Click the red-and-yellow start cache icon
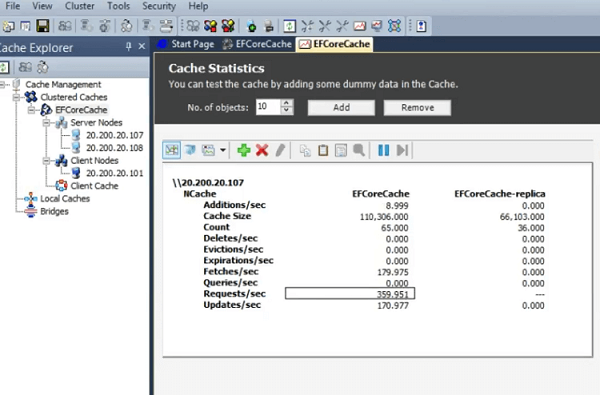Screen dimensions: 600x395 210,26
